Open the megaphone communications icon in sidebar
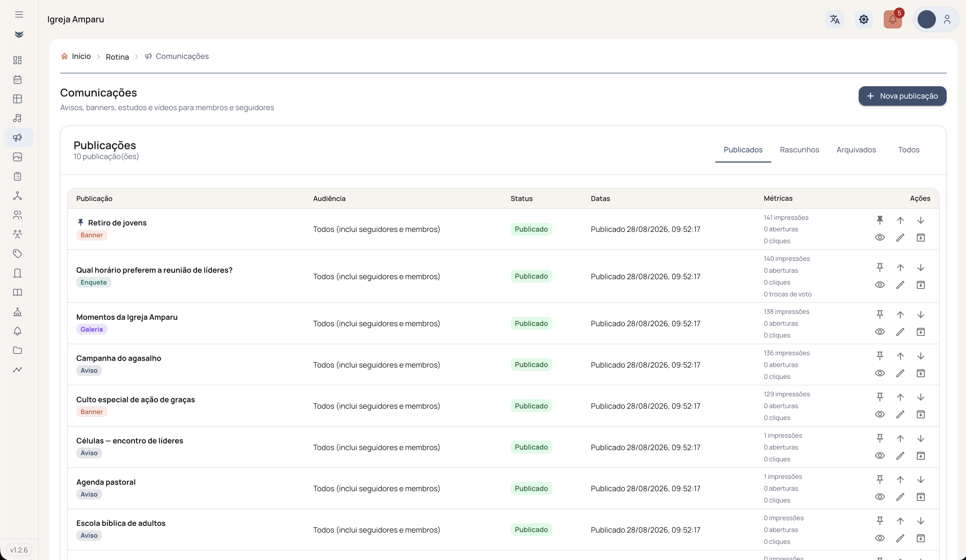This screenshot has width=966, height=560. click(18, 138)
